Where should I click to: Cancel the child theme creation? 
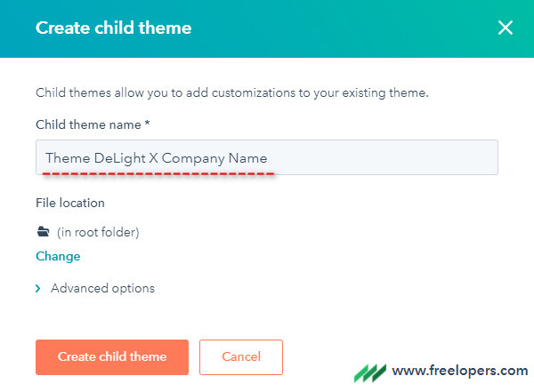pos(241,357)
